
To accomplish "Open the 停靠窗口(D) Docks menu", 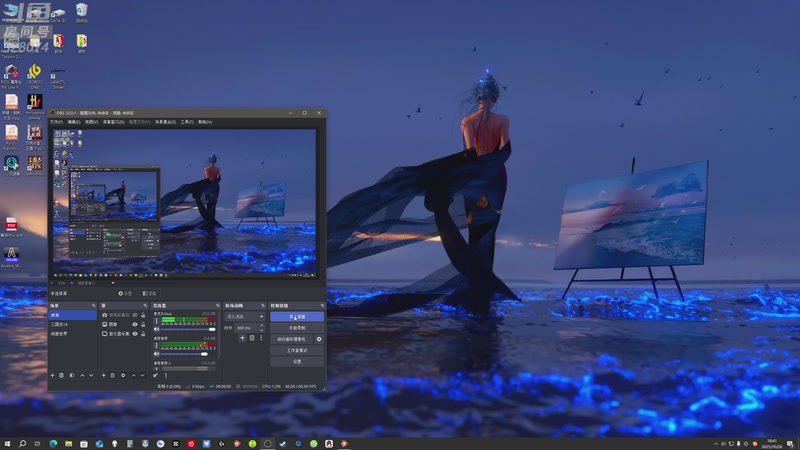I will coord(113,122).
